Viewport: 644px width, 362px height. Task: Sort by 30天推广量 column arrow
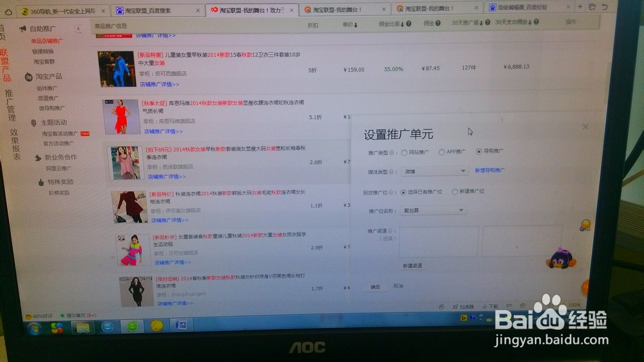tap(481, 23)
